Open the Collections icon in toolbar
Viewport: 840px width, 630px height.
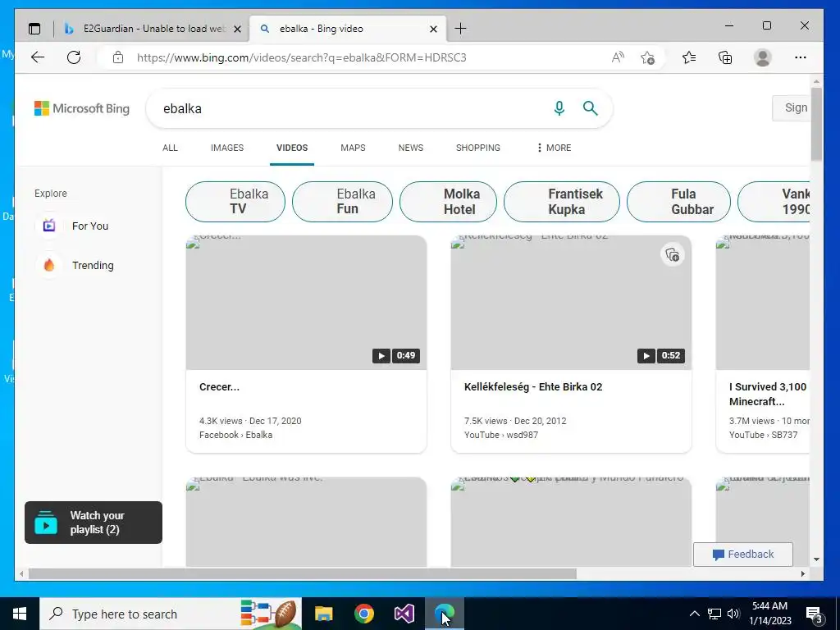click(x=725, y=57)
